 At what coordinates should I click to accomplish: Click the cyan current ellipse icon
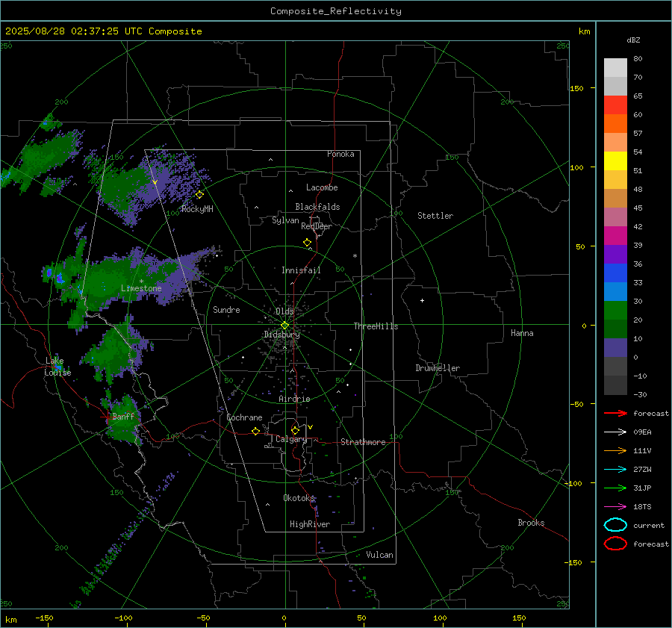click(615, 525)
